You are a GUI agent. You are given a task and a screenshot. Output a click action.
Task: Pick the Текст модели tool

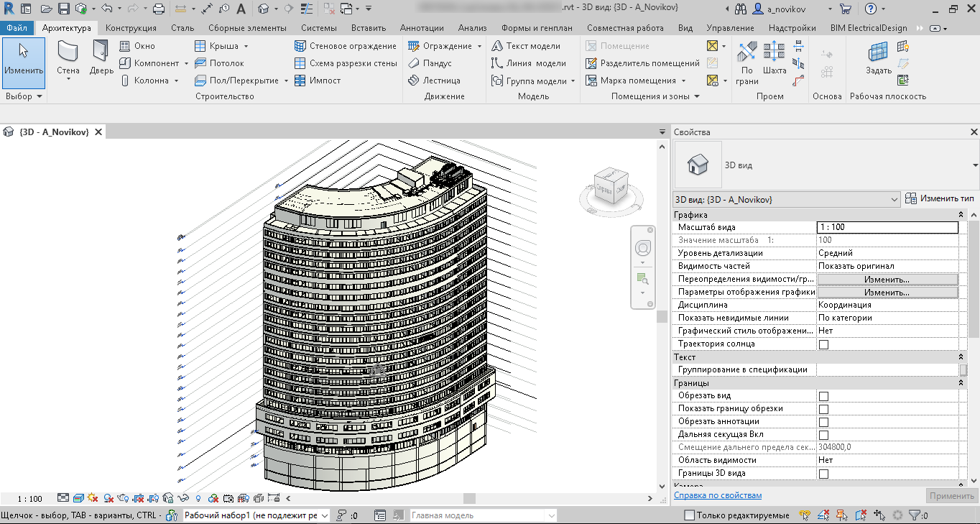pos(526,46)
